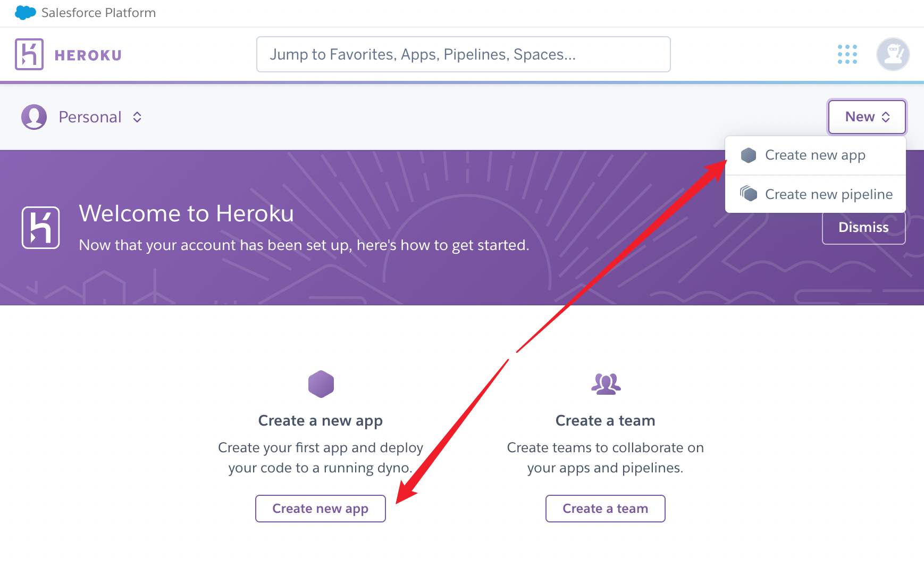924x565 pixels.
Task: Click the HEROKU wordmark link
Action: [x=88, y=55]
